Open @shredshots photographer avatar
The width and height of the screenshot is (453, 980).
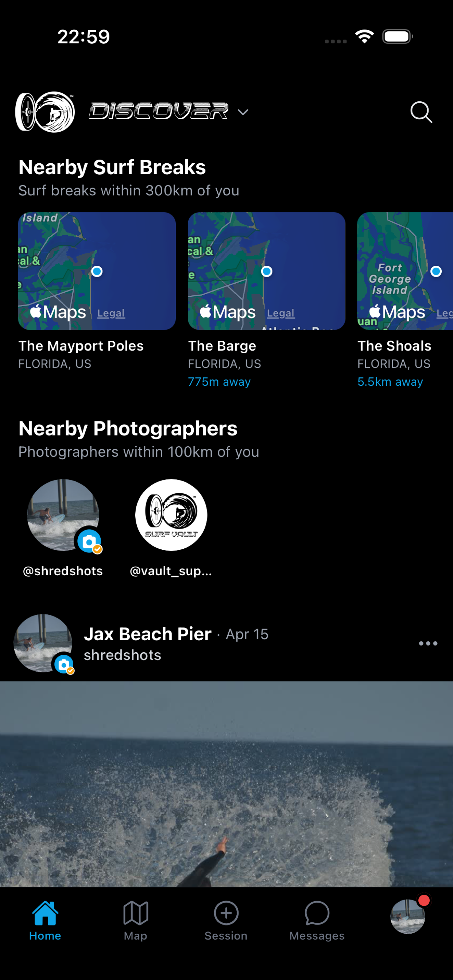(x=63, y=515)
